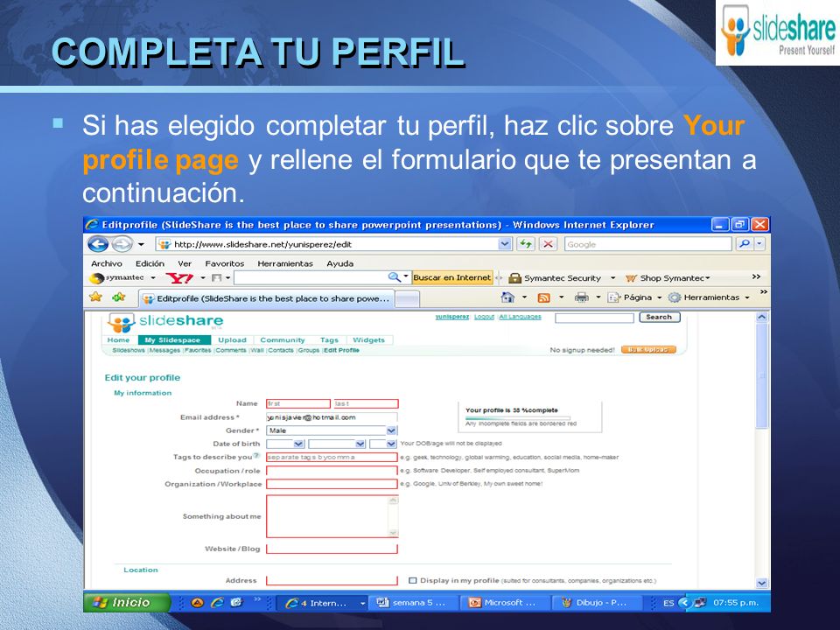The height and width of the screenshot is (630, 840).
Task: Click the tray expand arrow icon
Action: pos(683,603)
